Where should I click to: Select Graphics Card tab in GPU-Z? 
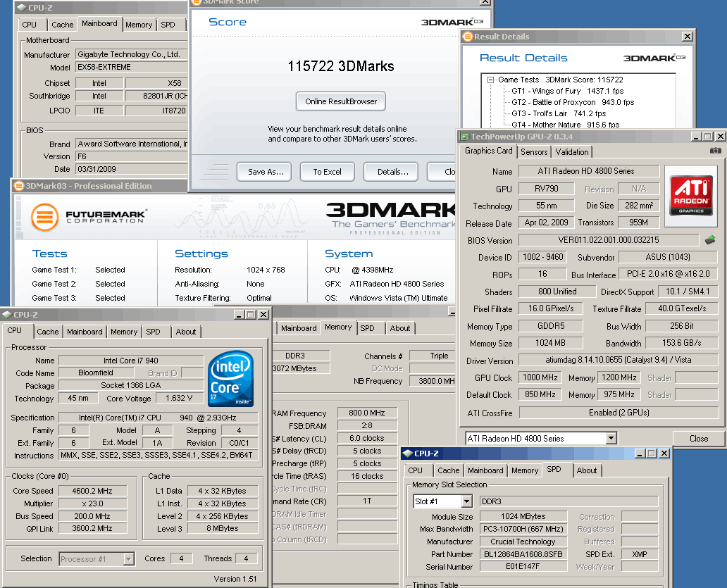pos(488,151)
